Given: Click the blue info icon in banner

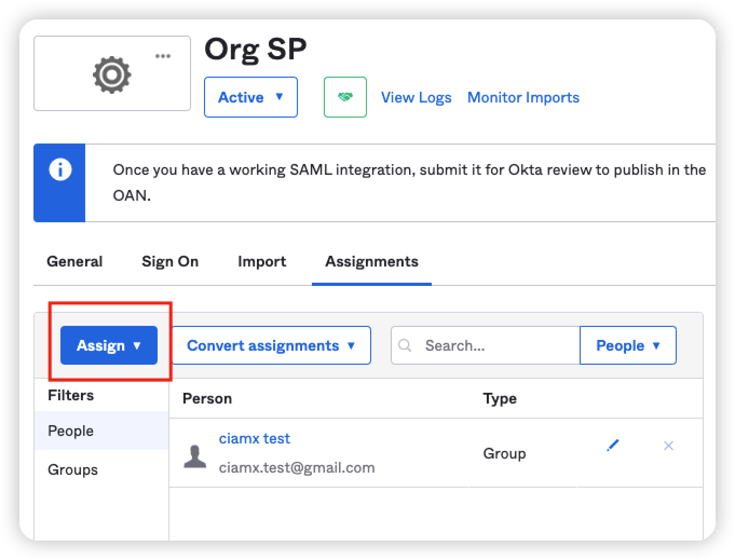Looking at the screenshot, I should point(60,170).
